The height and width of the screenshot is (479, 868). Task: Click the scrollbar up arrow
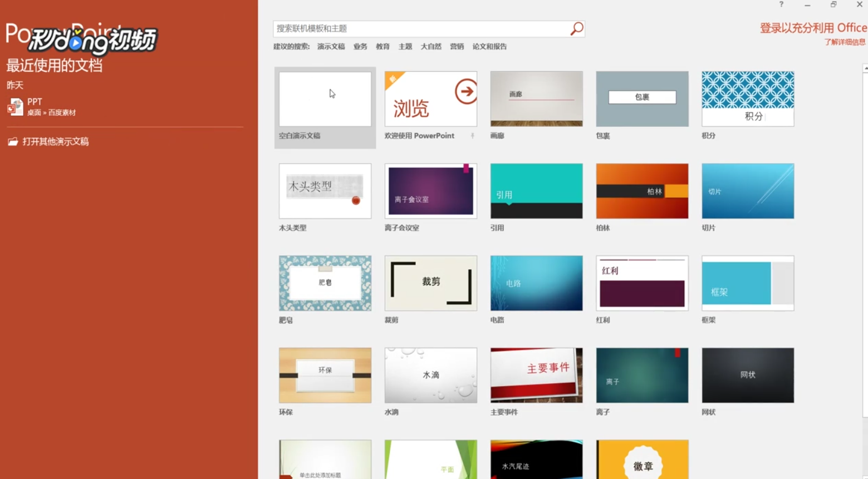click(x=865, y=68)
